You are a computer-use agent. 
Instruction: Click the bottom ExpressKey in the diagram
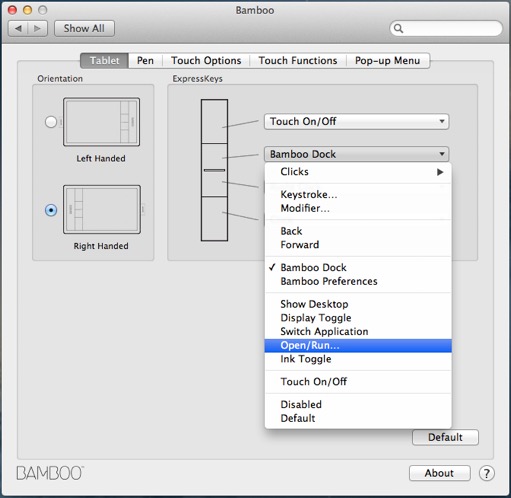pos(214,218)
